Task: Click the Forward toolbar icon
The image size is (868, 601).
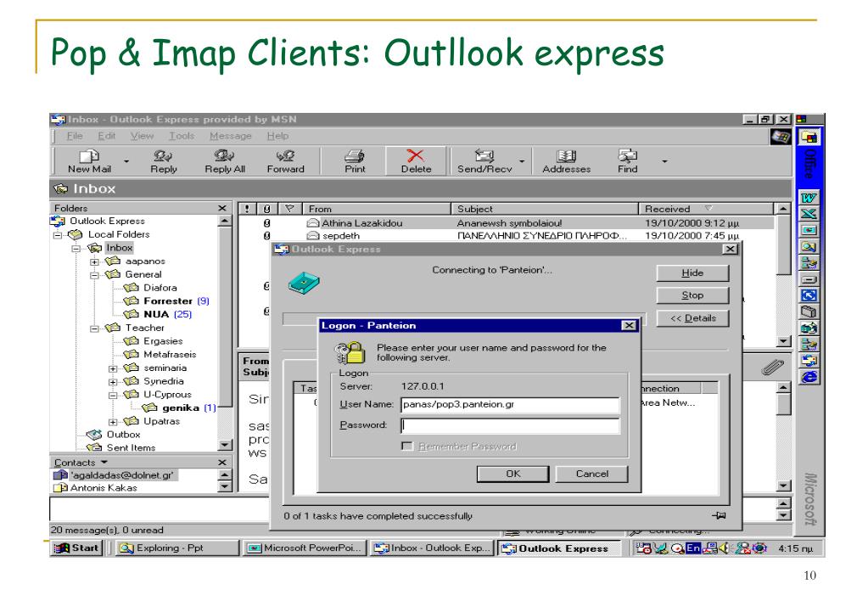Action: 285,161
